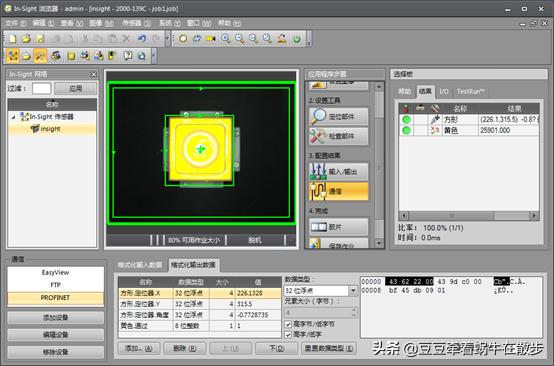Click the 下 (D) move down button
The height and width of the screenshot is (366, 554).
(276, 348)
